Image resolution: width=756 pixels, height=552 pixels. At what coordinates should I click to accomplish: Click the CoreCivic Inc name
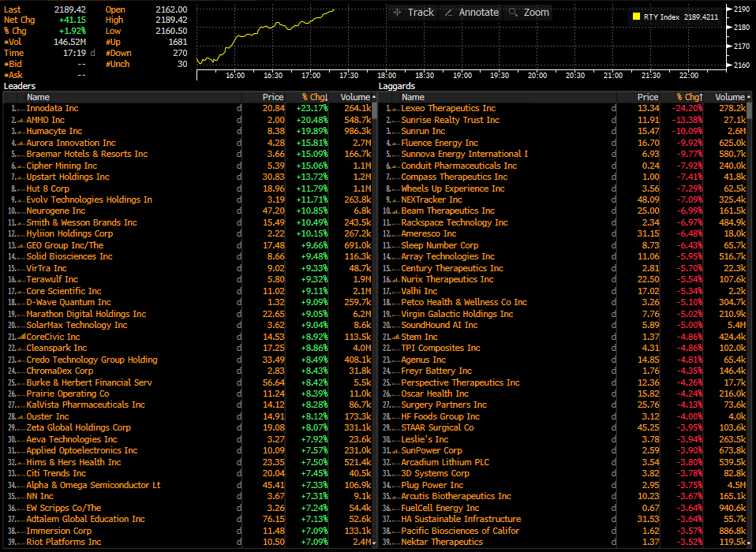point(53,337)
